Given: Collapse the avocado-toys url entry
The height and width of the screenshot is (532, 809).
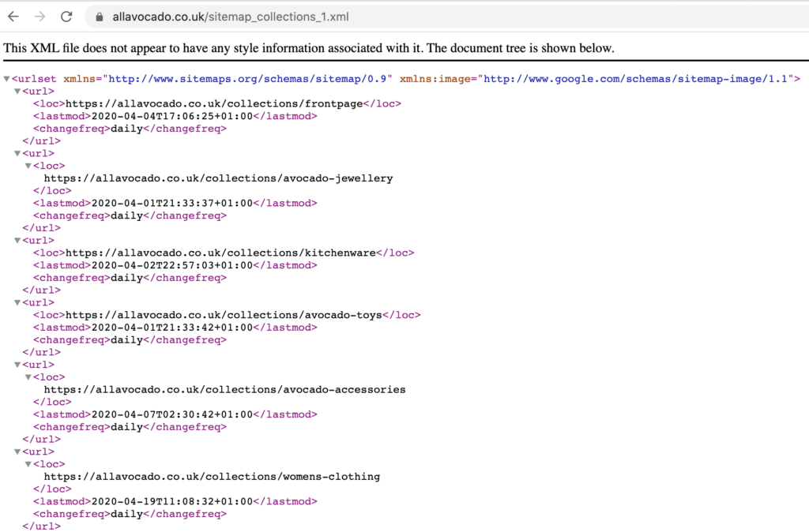Looking at the screenshot, I should (17, 302).
